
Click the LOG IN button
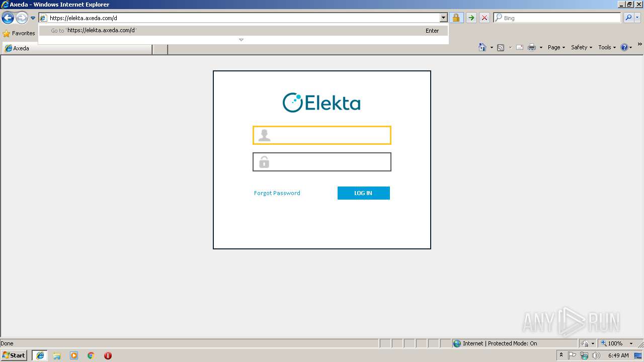tap(364, 193)
